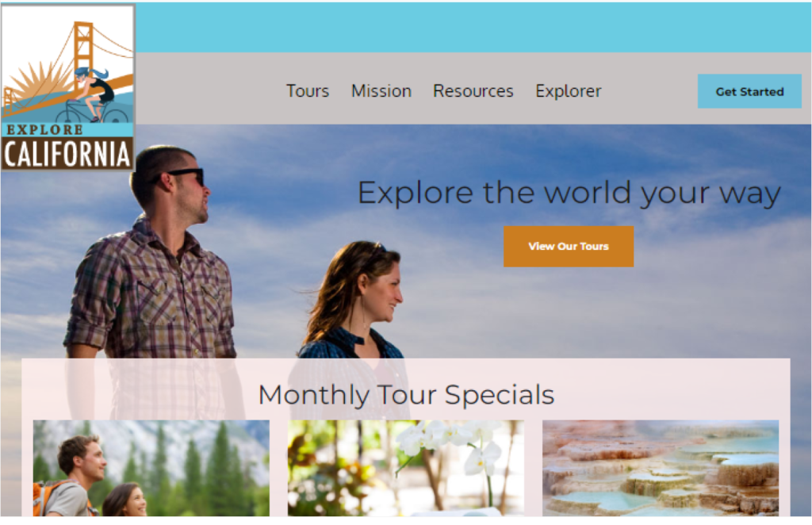Click the Explore the world your way headline
This screenshot has width=812, height=525.
point(569,194)
